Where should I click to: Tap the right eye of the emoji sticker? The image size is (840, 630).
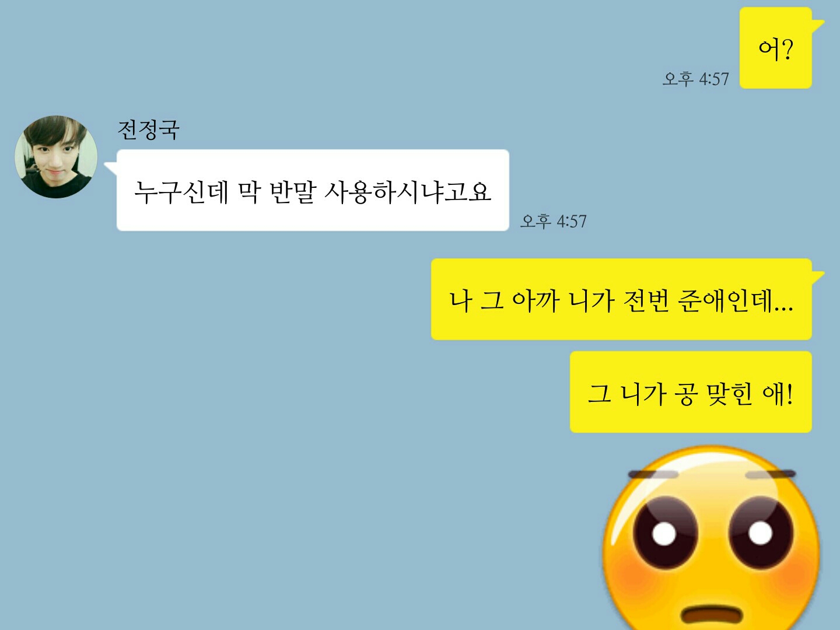pyautogui.click(x=761, y=532)
